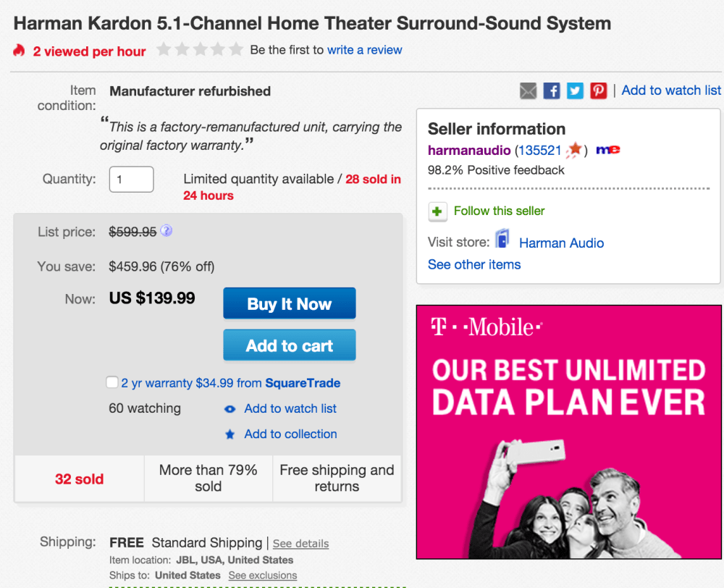The height and width of the screenshot is (588, 724).
Task: Open the write a review link
Action: [x=364, y=50]
